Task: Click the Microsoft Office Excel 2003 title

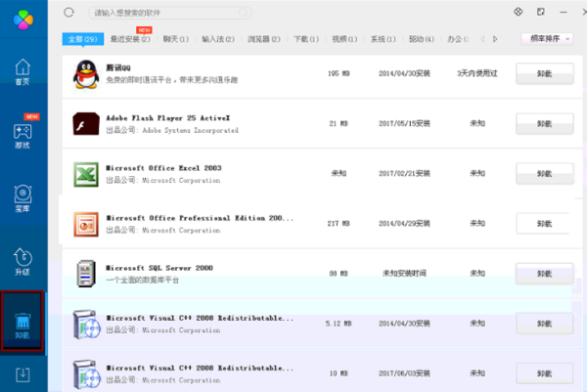Action: [x=164, y=168]
